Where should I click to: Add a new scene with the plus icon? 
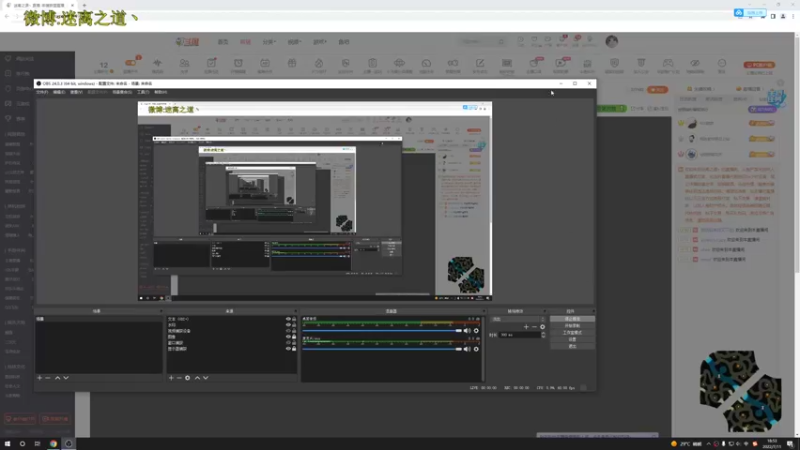39,378
